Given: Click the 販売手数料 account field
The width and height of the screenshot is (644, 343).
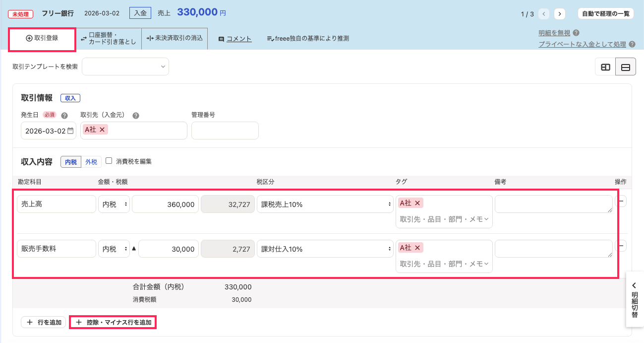Looking at the screenshot, I should (57, 249).
